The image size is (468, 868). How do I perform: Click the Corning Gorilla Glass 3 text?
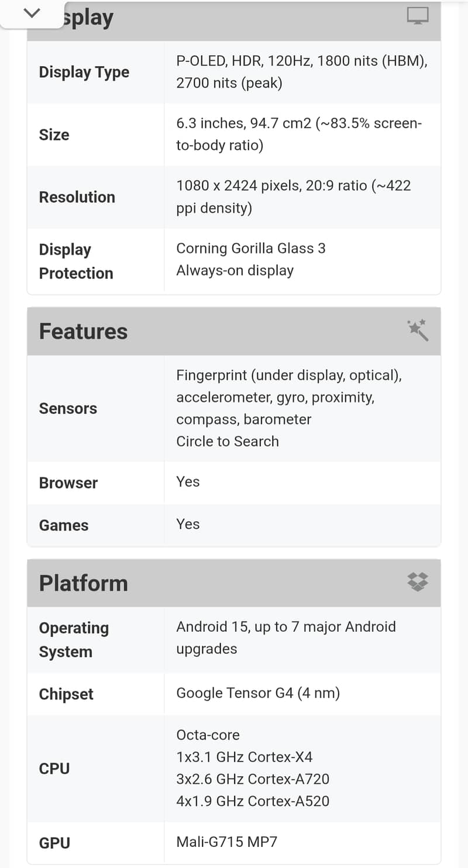(x=250, y=248)
